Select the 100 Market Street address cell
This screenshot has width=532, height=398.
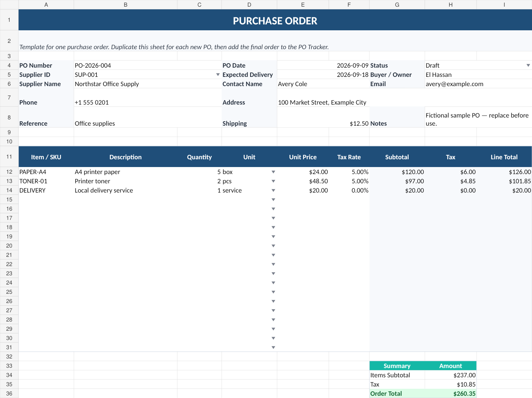pyautogui.click(x=405, y=98)
